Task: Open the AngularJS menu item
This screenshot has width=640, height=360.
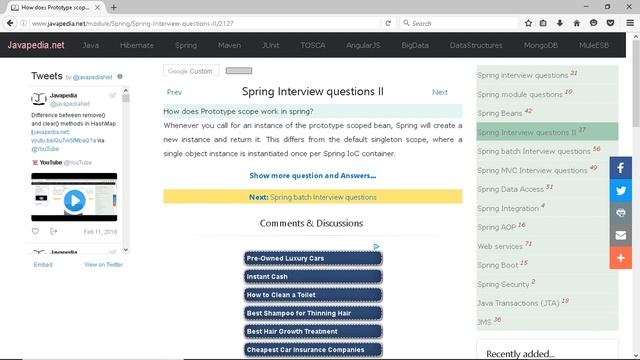Action: [363, 45]
